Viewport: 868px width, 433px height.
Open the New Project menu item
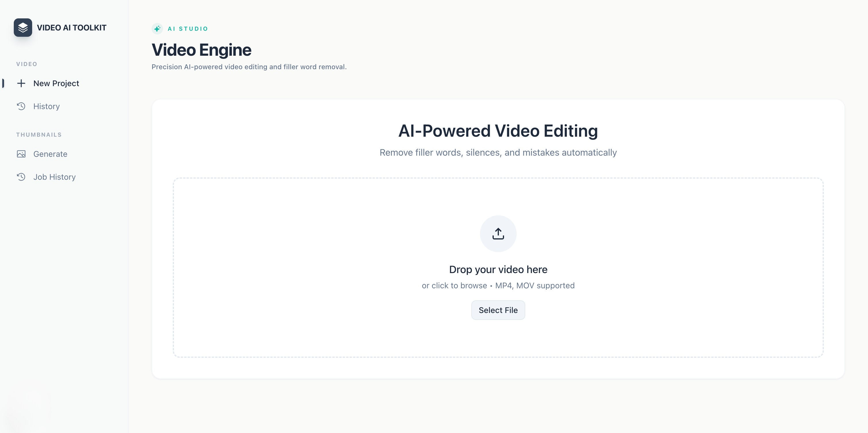pyautogui.click(x=56, y=83)
